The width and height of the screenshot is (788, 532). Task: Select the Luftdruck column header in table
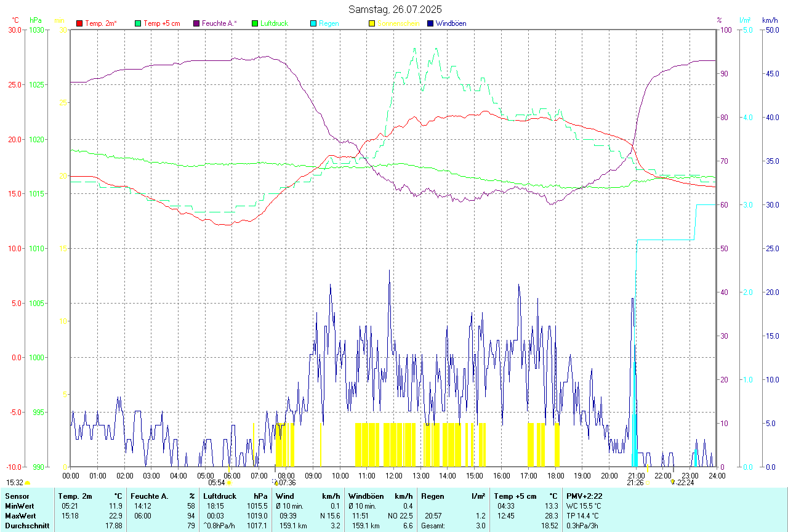pos(220,496)
